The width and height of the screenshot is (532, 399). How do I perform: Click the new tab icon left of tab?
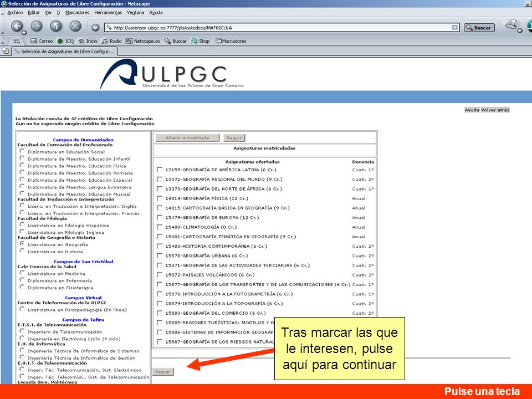[x=5, y=51]
